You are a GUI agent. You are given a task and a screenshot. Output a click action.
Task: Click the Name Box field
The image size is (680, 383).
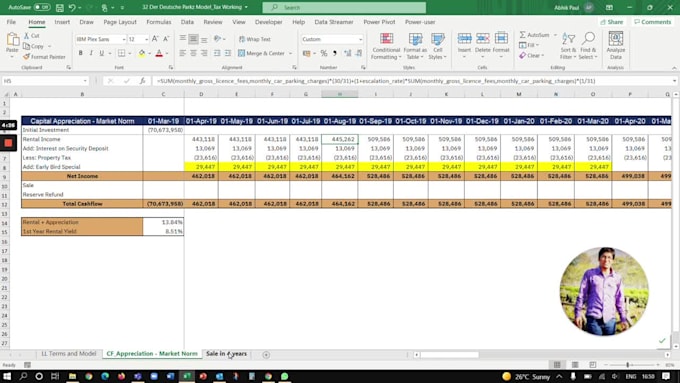click(45, 81)
